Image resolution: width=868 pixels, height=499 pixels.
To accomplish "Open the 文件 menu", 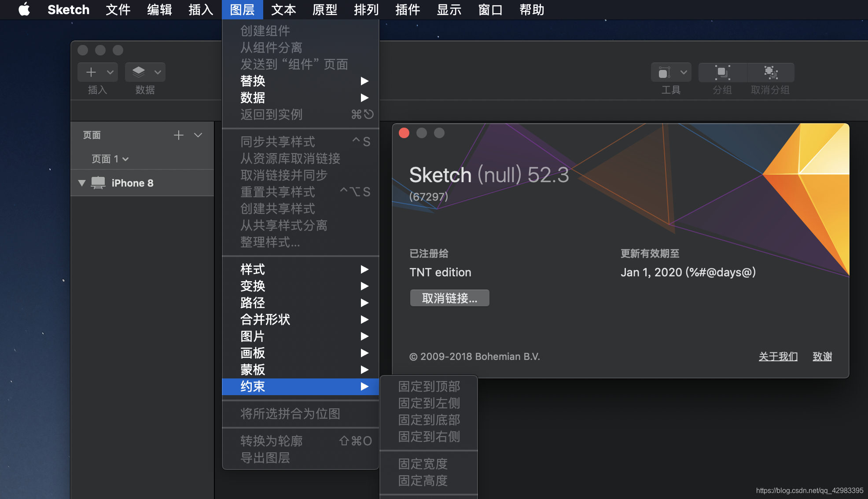I will 118,9.
